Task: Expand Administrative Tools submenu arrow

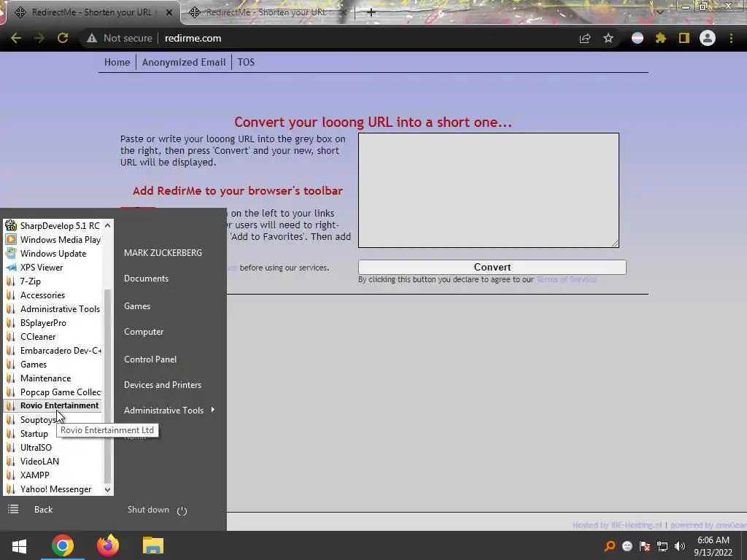Action: click(x=212, y=410)
